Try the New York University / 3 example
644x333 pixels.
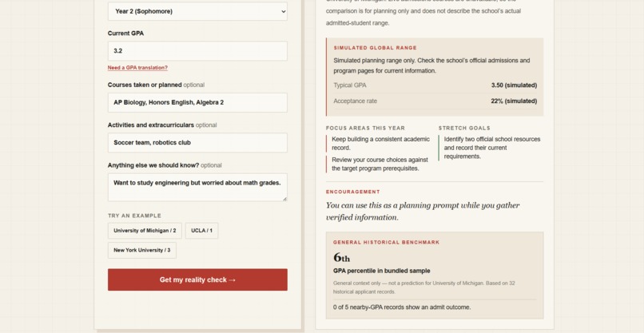pos(142,251)
